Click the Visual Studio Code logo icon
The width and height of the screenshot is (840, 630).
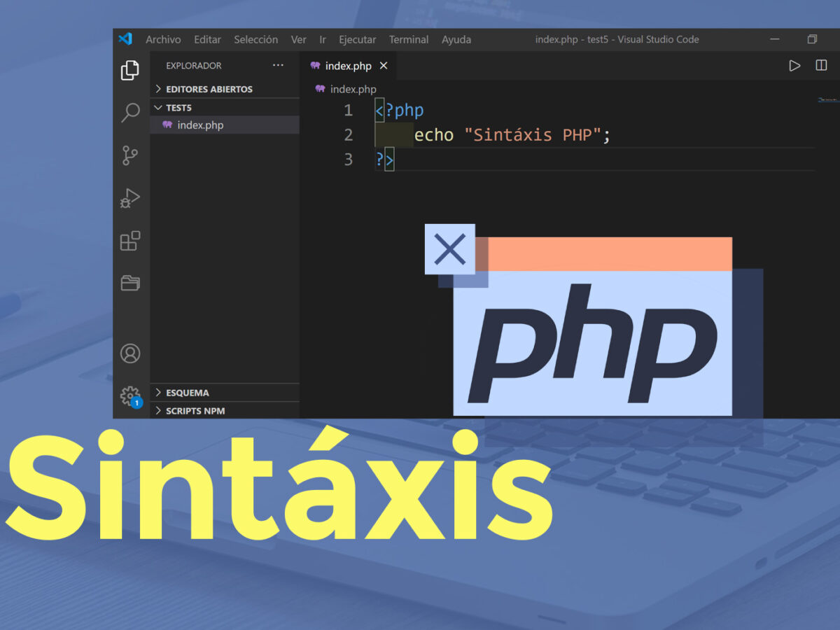click(x=125, y=39)
